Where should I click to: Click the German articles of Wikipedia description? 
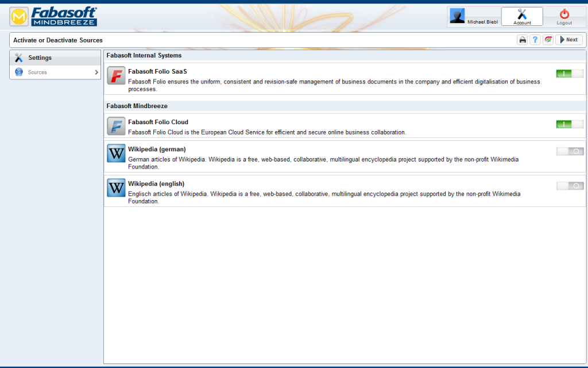click(x=323, y=163)
